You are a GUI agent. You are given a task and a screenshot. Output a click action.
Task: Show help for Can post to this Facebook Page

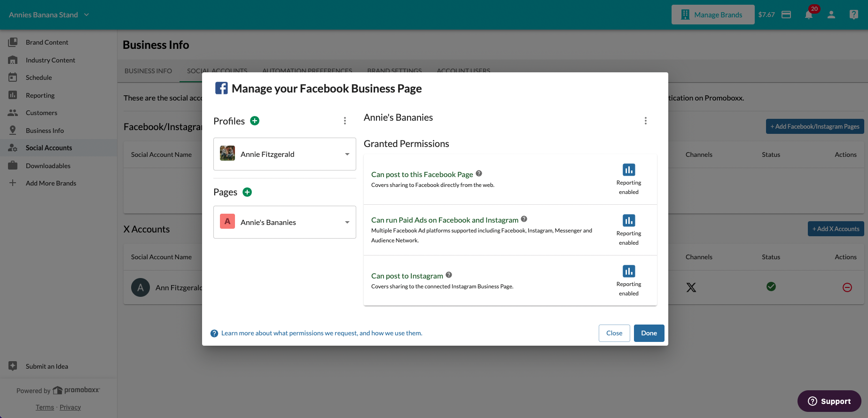pos(479,173)
